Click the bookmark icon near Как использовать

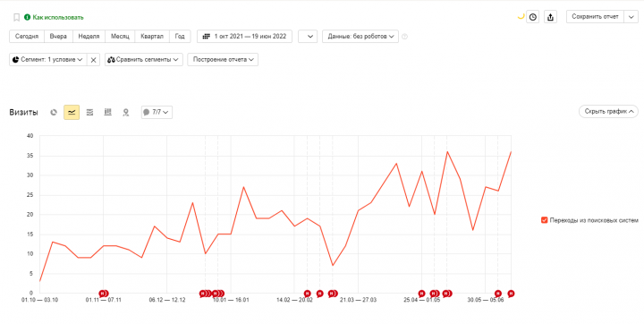(x=16, y=17)
